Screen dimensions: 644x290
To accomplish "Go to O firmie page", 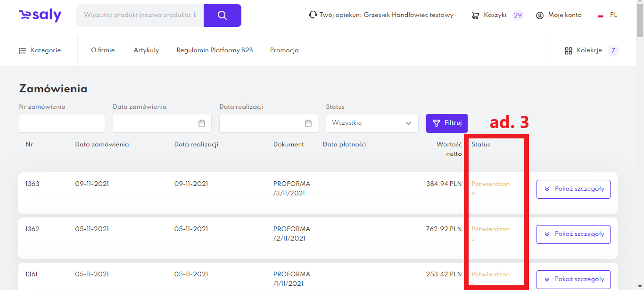I will point(103,50).
